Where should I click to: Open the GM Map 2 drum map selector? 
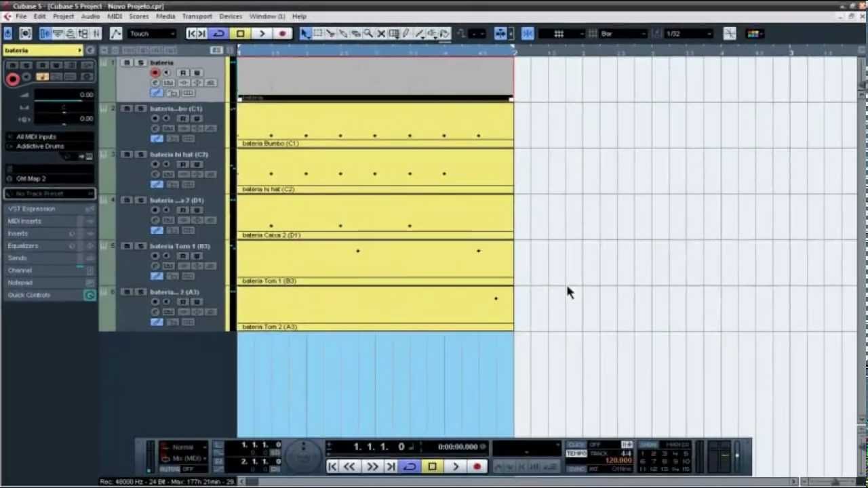click(x=50, y=178)
